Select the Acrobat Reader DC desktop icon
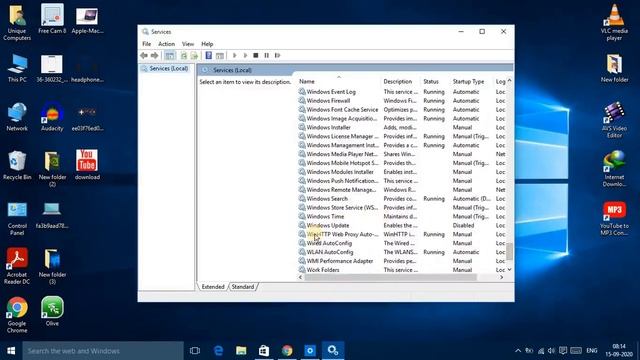640x360 pixels. point(17,266)
